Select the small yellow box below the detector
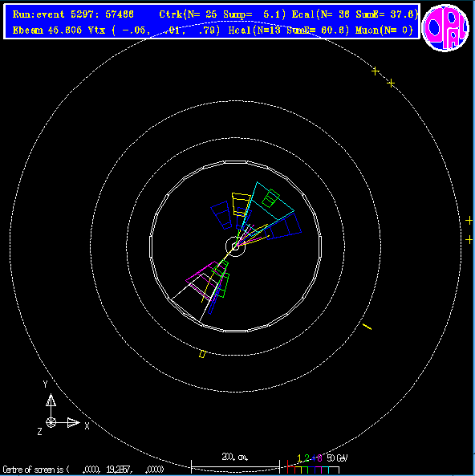The height and width of the screenshot is (476, 475). click(202, 354)
